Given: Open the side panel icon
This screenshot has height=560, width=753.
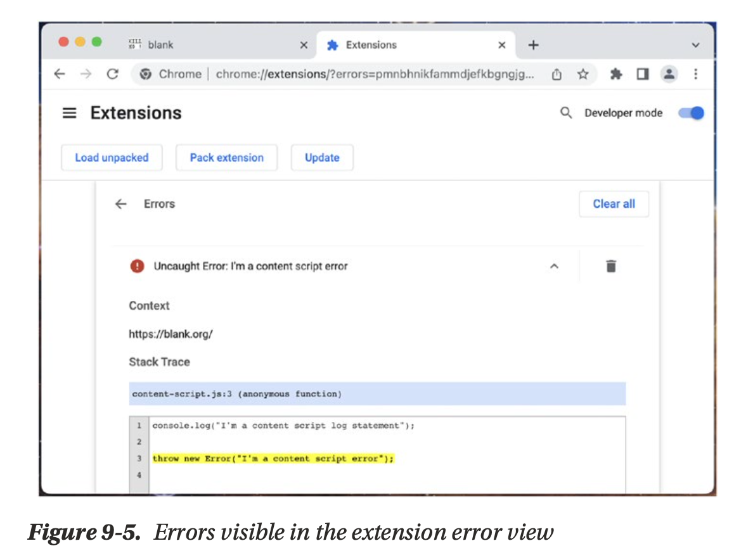Looking at the screenshot, I should (643, 74).
